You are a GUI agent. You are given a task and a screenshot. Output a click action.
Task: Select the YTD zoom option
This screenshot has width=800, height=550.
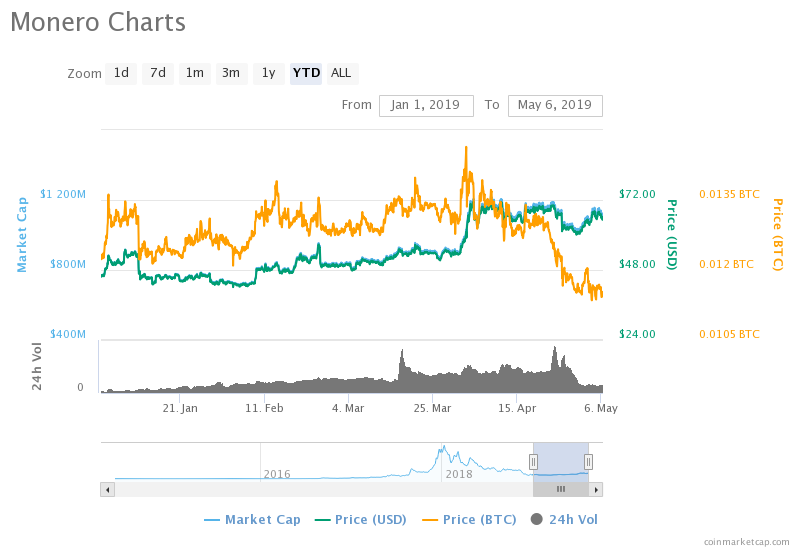[306, 73]
